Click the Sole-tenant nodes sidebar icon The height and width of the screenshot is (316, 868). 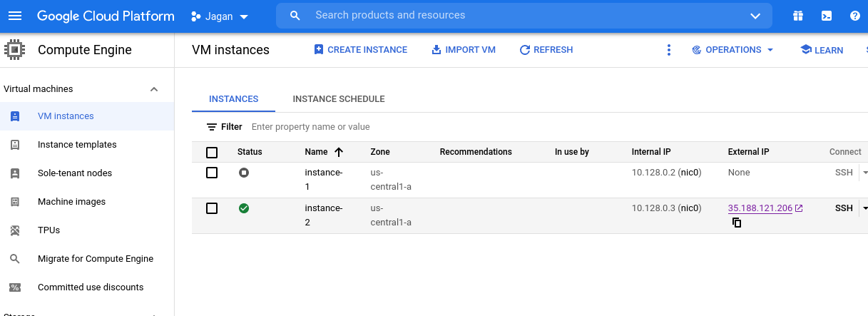[15, 173]
